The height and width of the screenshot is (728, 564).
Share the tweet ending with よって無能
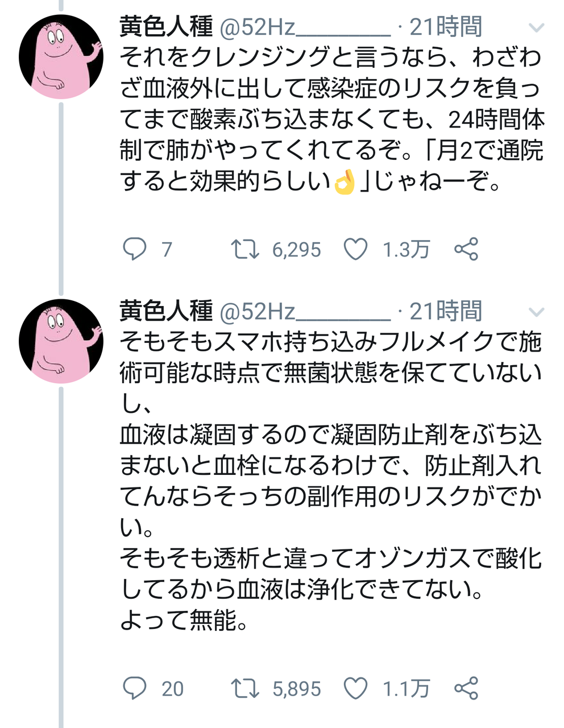466,689
